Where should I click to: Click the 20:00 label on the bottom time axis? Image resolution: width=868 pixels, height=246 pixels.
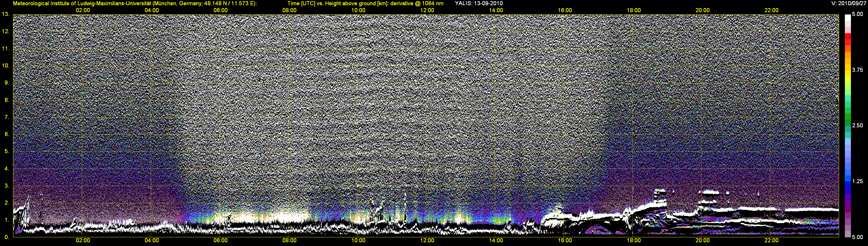pyautogui.click(x=703, y=241)
